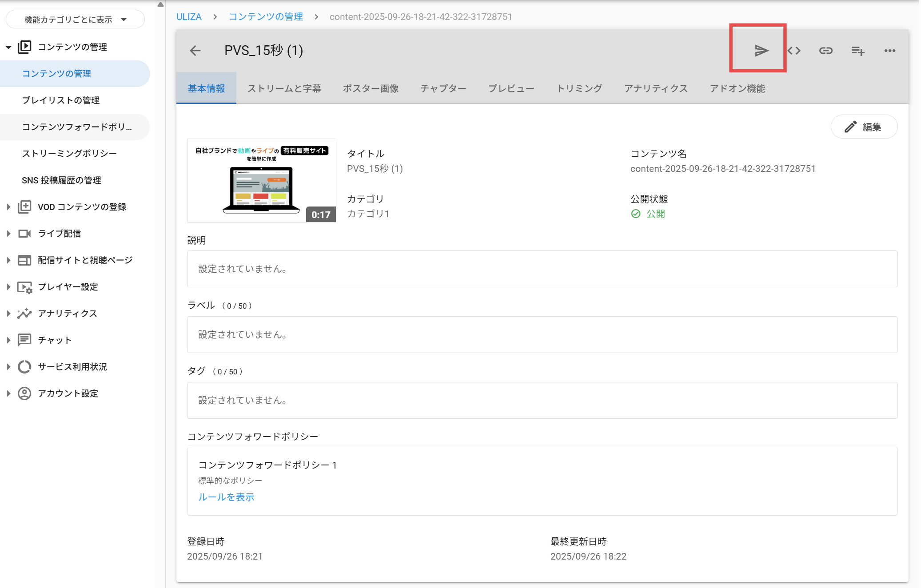921x588 pixels.
Task: Click the アナリティクス chart icon in sidebar
Action: (x=24, y=314)
